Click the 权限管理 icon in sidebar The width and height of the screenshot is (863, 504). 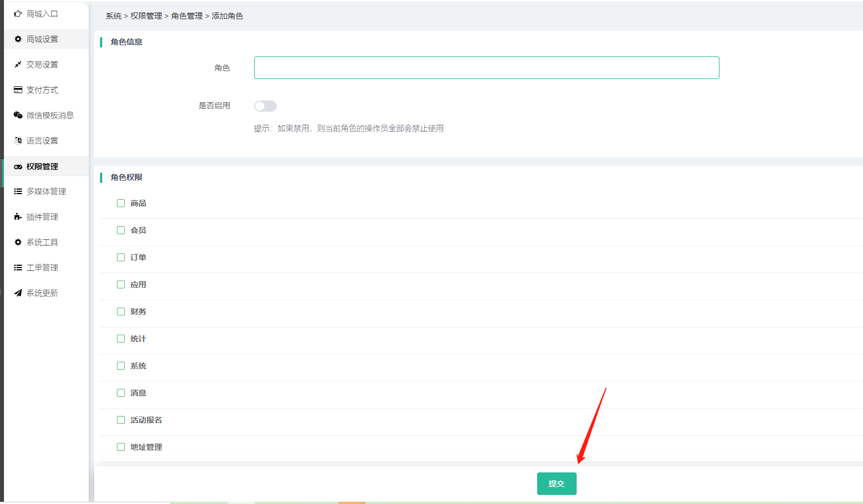point(18,166)
